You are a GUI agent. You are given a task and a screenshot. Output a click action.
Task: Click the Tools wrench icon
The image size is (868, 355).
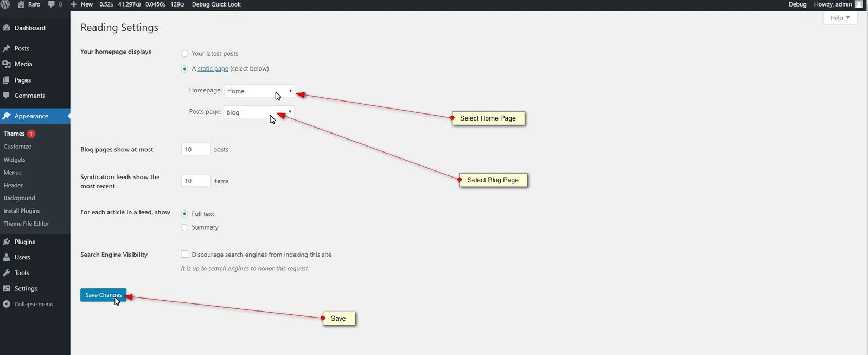point(7,273)
